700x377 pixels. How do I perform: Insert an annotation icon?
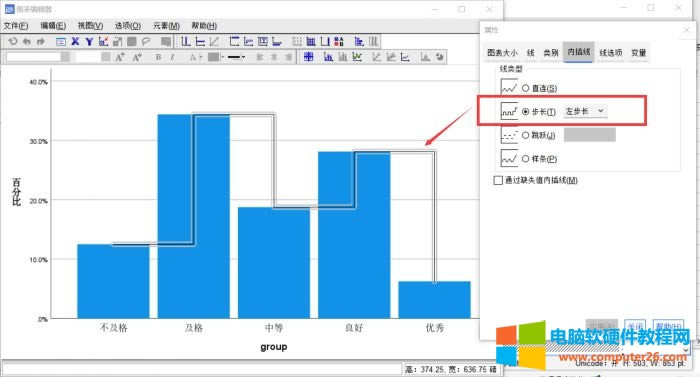[249, 42]
